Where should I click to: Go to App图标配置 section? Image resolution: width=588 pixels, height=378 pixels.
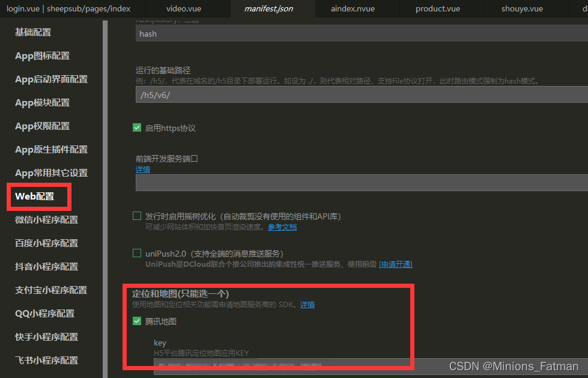pyautogui.click(x=43, y=56)
